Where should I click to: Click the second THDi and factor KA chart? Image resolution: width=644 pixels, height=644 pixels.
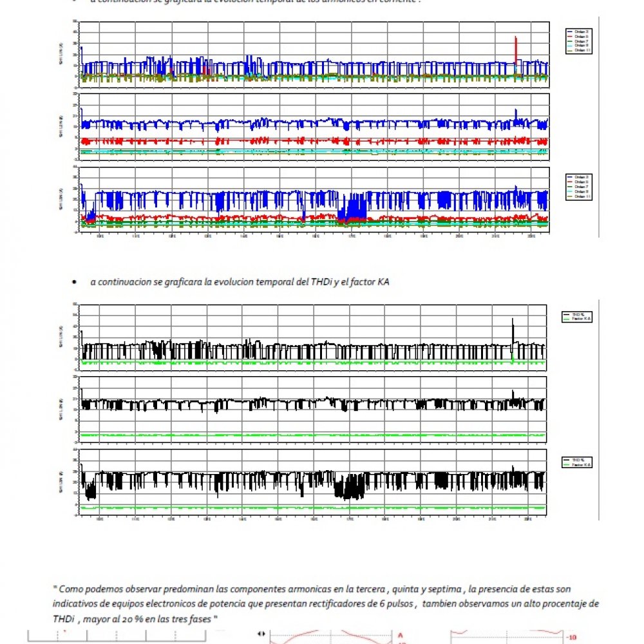(312, 410)
